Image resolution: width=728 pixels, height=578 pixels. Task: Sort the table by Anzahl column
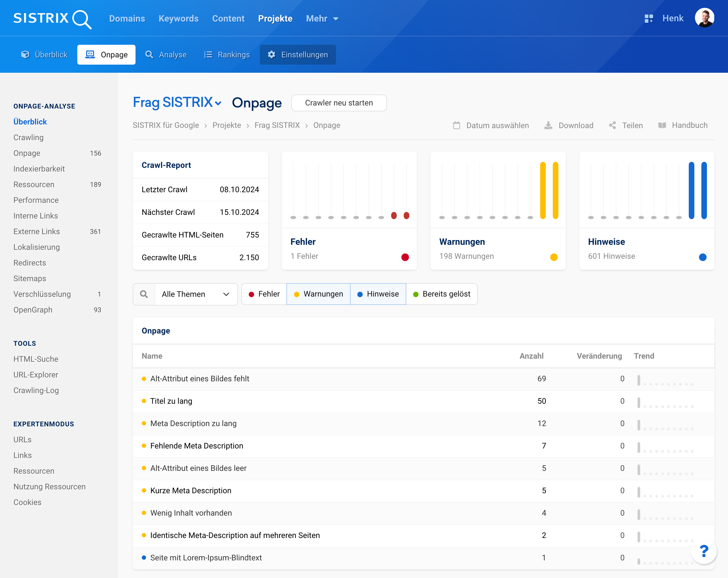(531, 356)
